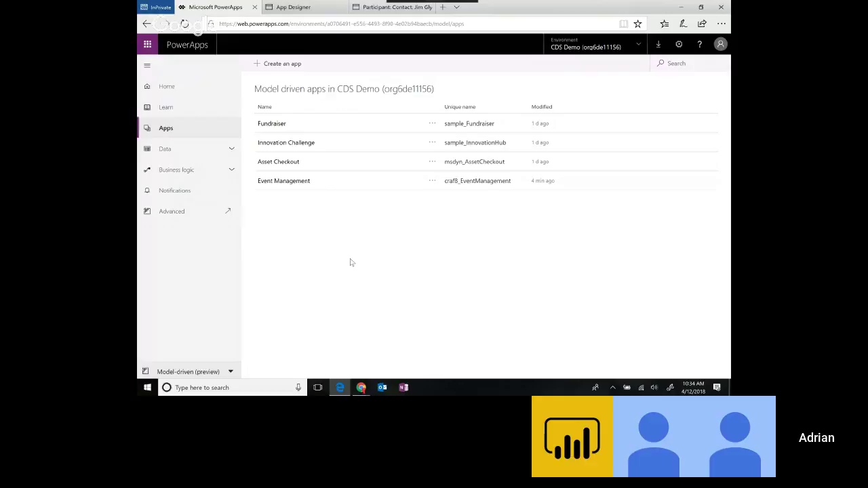This screenshot has width=868, height=488.
Task: Open the PowerApps app launcher waffle
Action: [x=147, y=45]
